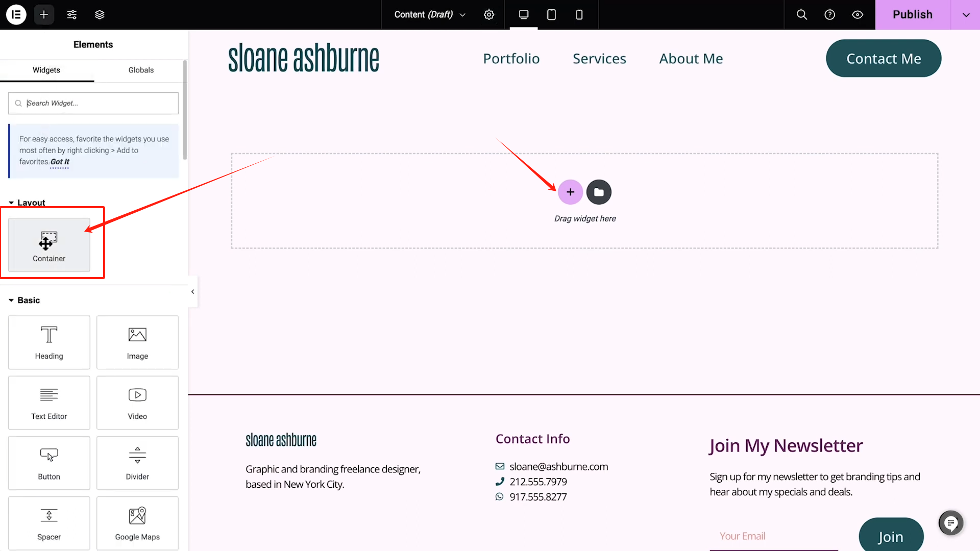
Task: Click the Publish button
Action: click(912, 14)
